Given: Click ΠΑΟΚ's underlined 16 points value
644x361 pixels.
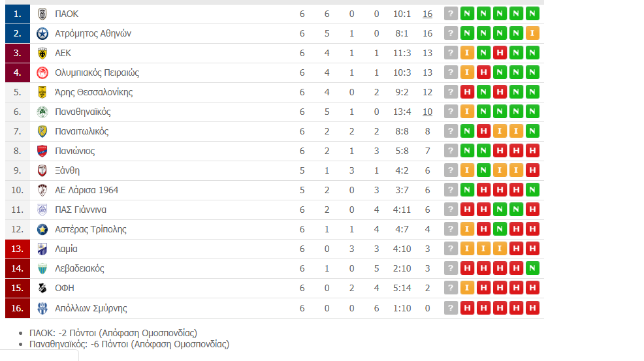Looking at the screenshot, I should (427, 14).
